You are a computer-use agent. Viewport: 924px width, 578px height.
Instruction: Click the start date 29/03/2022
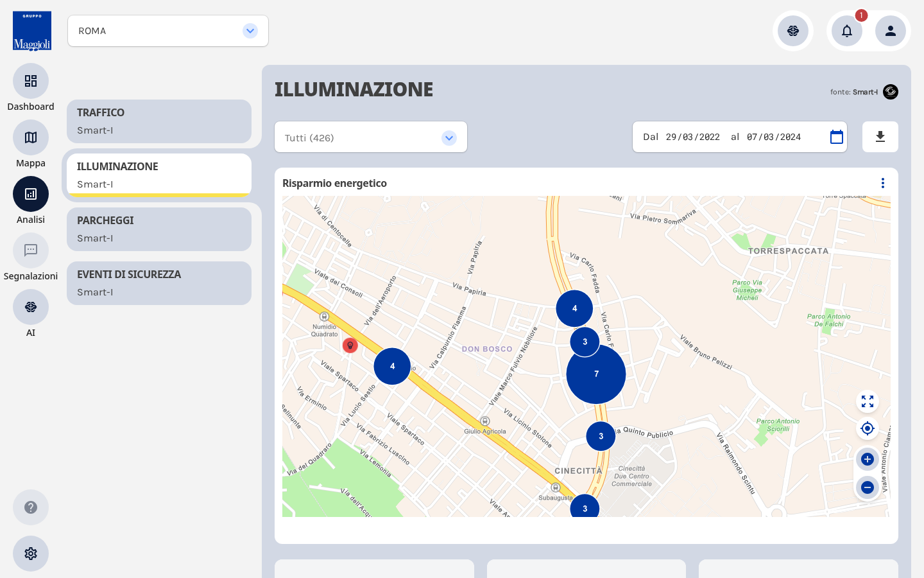692,137
